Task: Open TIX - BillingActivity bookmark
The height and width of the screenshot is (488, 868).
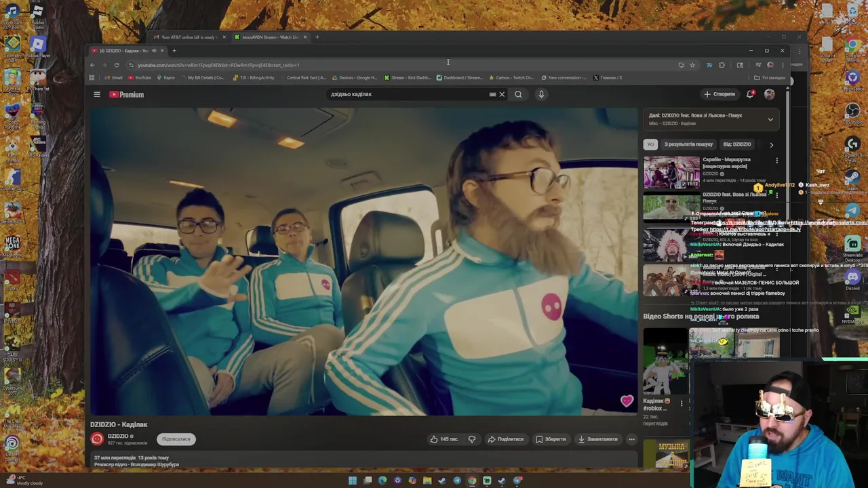Action: (x=254, y=77)
